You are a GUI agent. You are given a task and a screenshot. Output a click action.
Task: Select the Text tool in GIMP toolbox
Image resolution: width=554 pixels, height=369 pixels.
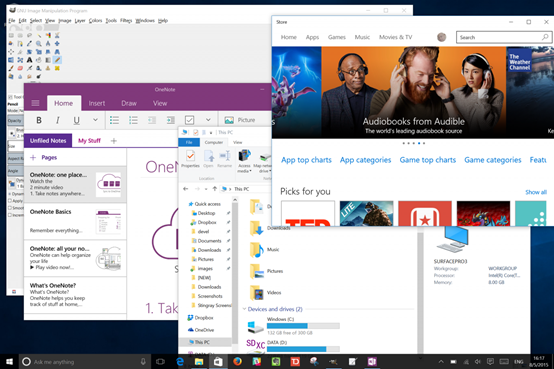29,60
